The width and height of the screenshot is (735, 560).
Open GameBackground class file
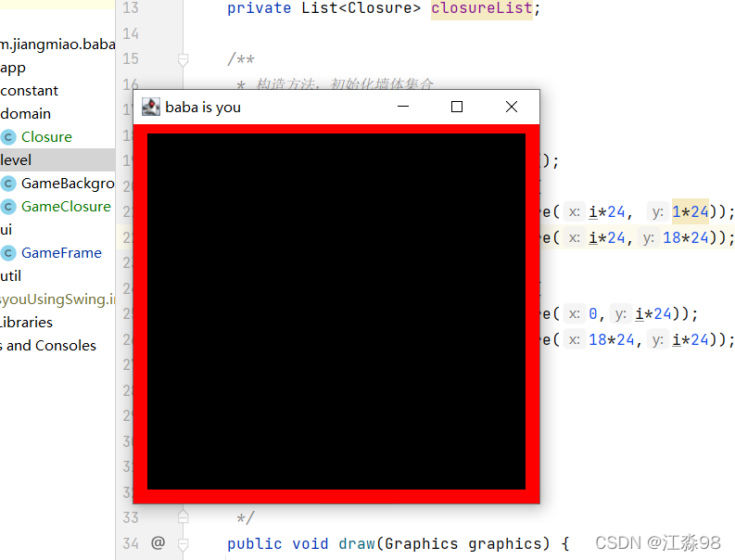click(x=68, y=184)
